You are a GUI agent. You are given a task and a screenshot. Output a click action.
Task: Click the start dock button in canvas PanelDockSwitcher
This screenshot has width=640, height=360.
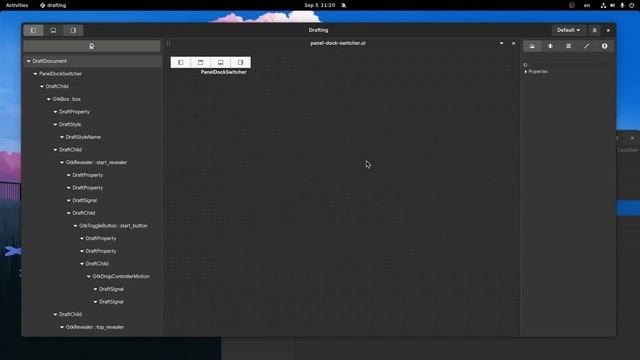click(x=180, y=62)
